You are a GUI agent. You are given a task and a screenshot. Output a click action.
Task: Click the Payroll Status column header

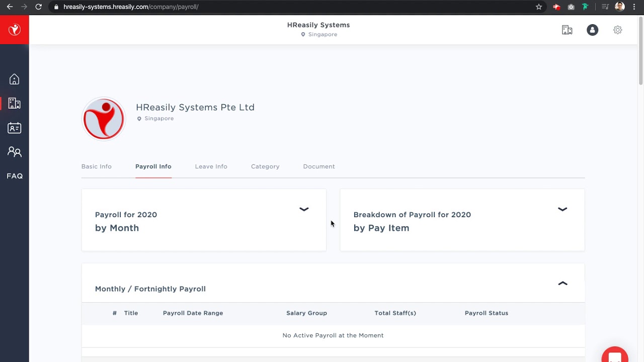point(487,313)
